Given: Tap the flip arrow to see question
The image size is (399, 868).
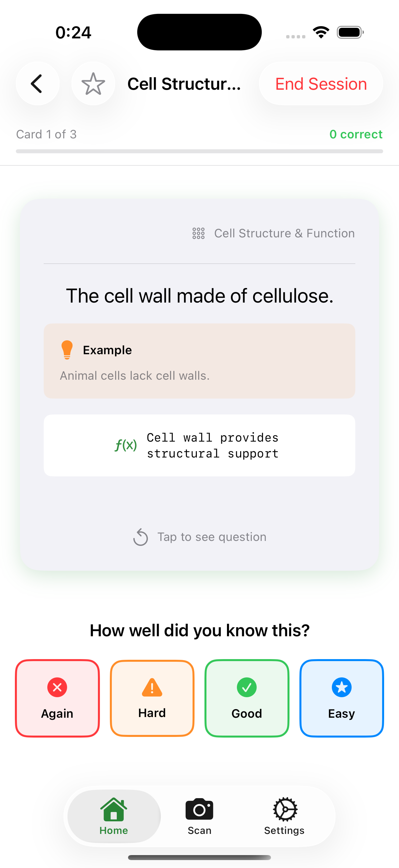Looking at the screenshot, I should tap(141, 537).
